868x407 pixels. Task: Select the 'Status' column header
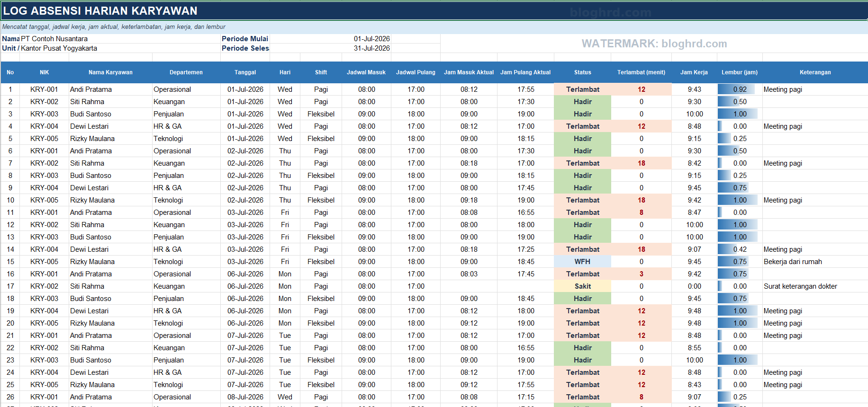[582, 72]
